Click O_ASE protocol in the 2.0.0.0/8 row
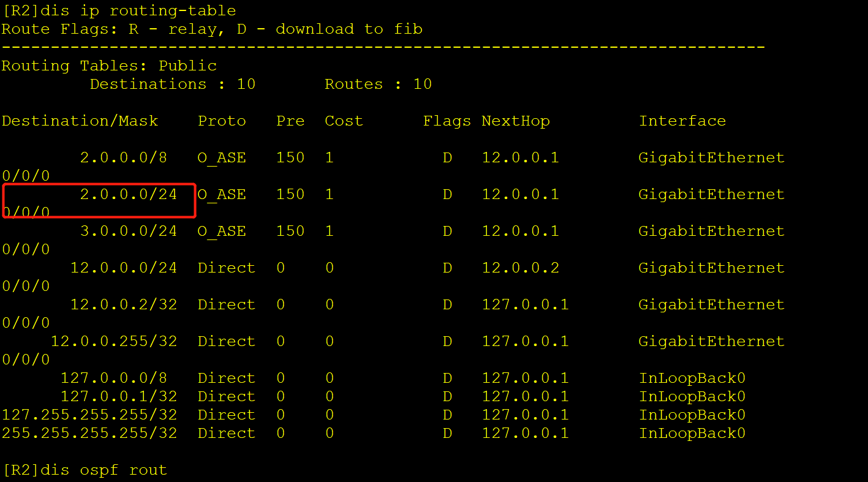Viewport: 868px width, 482px height. [222, 157]
